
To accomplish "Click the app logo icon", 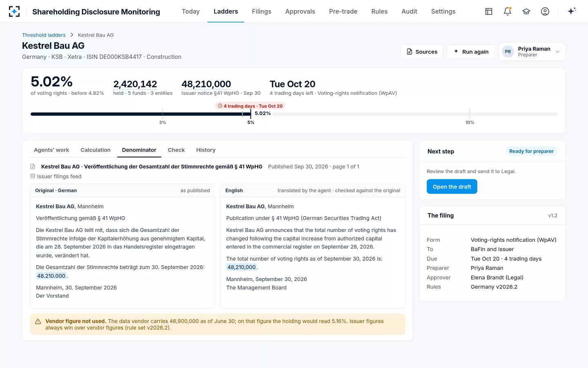I will (14, 11).
